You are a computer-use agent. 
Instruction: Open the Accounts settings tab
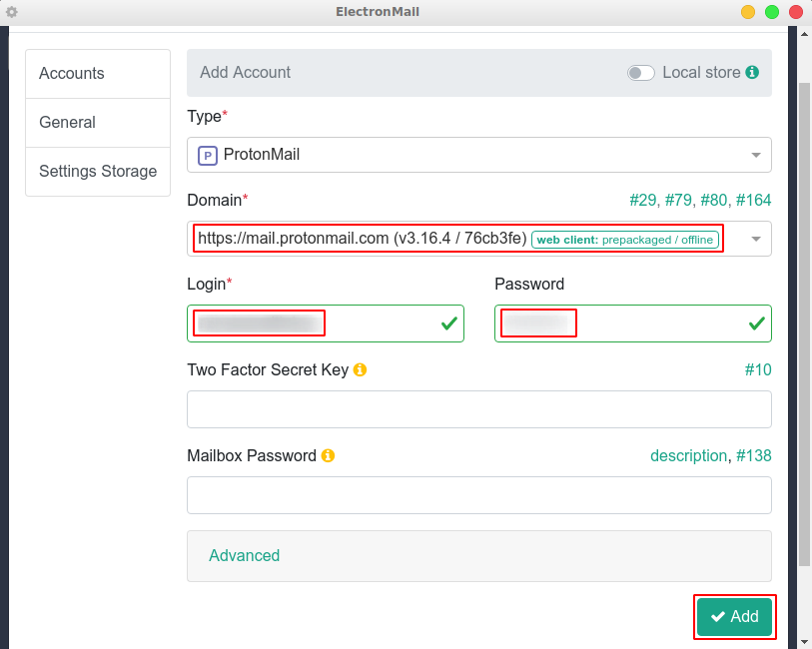(x=98, y=74)
